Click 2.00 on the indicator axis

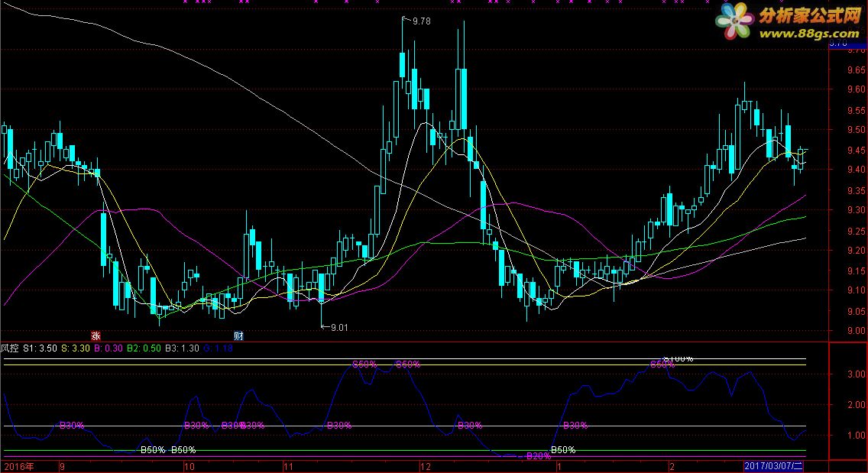pyautogui.click(x=857, y=405)
